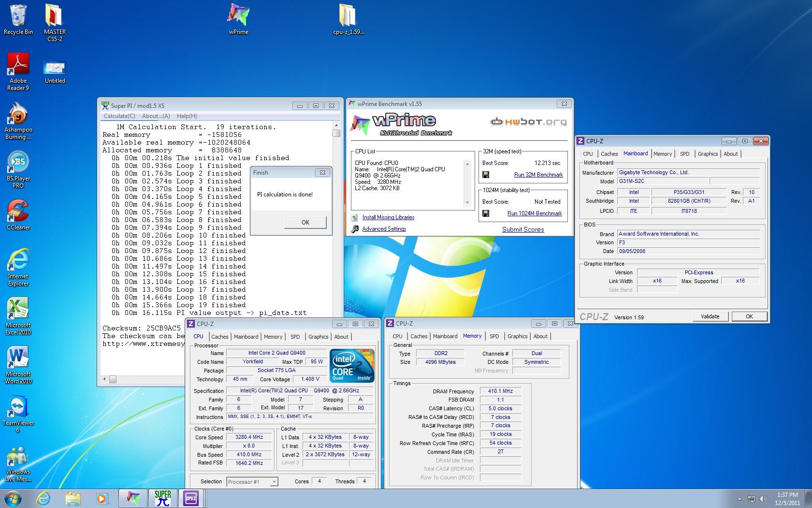
Task: Open the About...(A) menu in Super PI
Action: click(156, 116)
